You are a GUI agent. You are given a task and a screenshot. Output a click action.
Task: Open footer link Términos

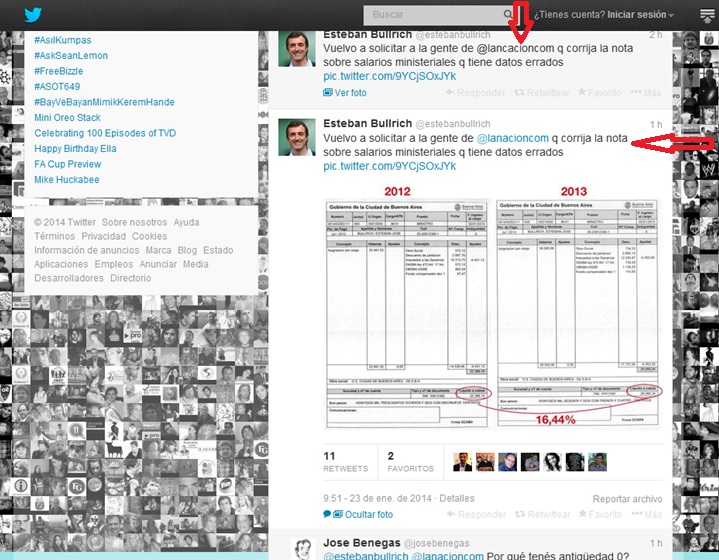(55, 236)
